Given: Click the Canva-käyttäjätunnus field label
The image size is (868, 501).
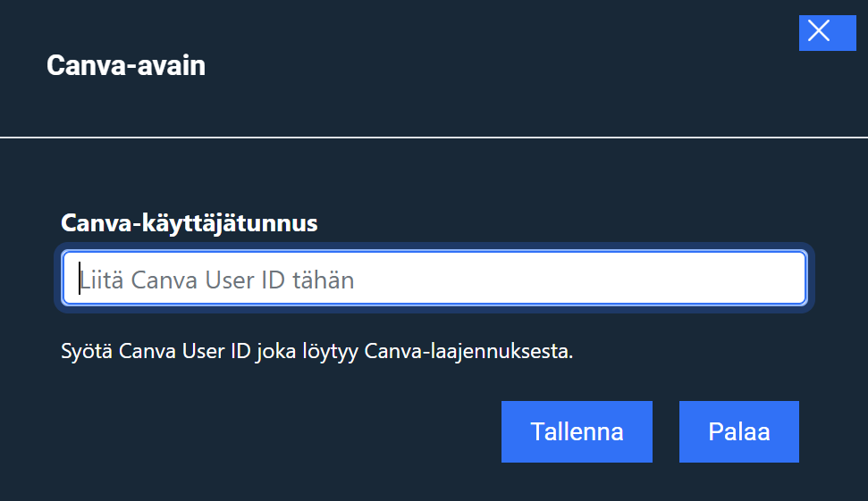Looking at the screenshot, I should point(189,222).
